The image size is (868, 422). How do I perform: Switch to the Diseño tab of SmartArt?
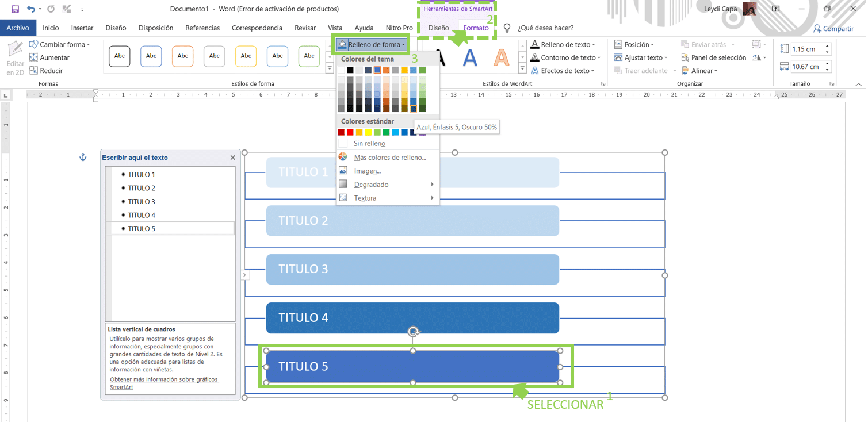pos(438,28)
